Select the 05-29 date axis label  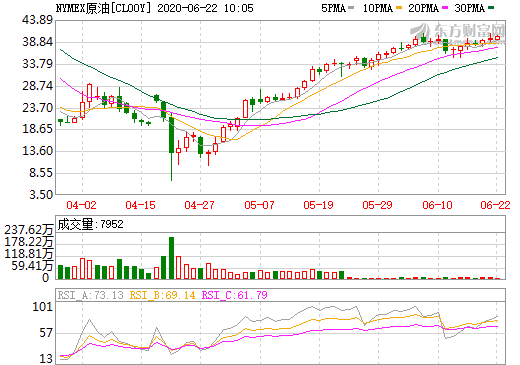click(378, 205)
